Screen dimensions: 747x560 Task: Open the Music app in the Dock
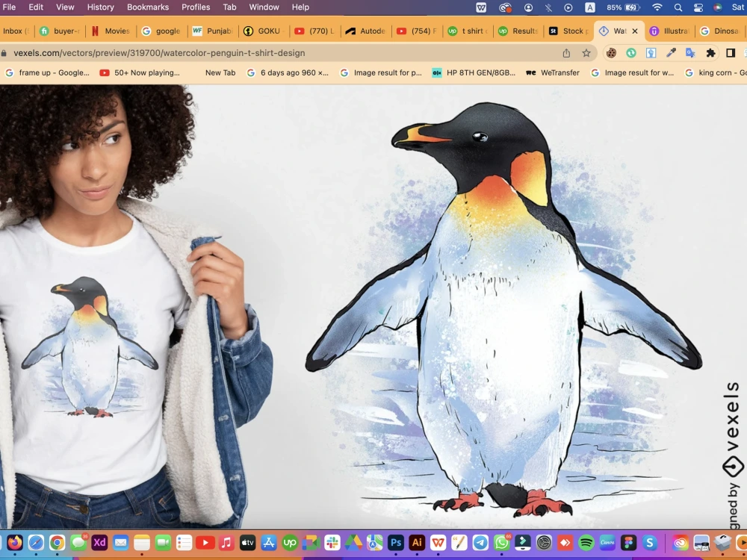point(226,542)
